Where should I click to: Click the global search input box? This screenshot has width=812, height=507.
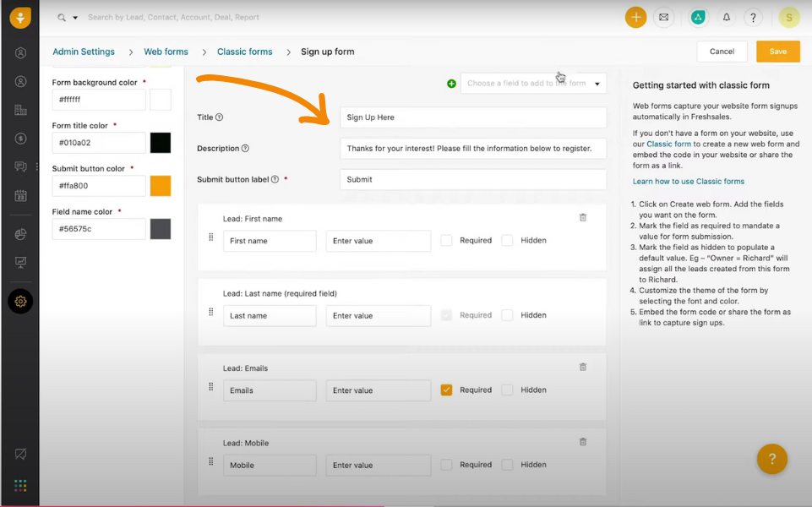pos(173,18)
